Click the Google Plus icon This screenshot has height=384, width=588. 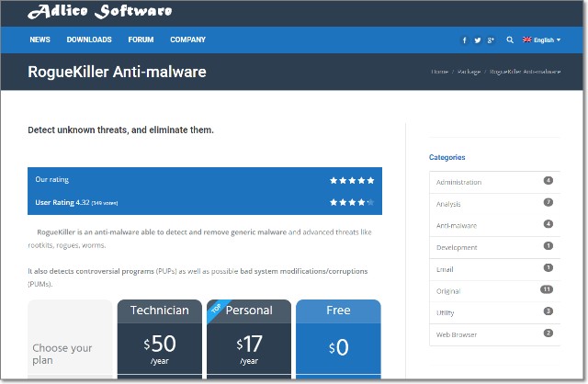492,40
